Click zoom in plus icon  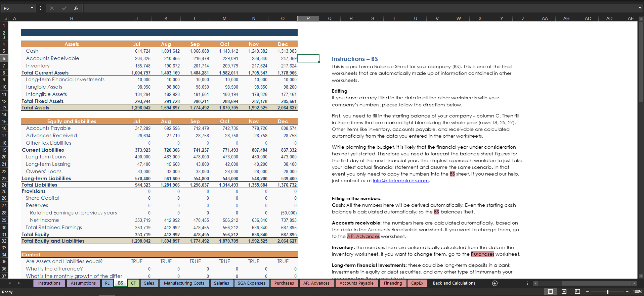coord(627,292)
